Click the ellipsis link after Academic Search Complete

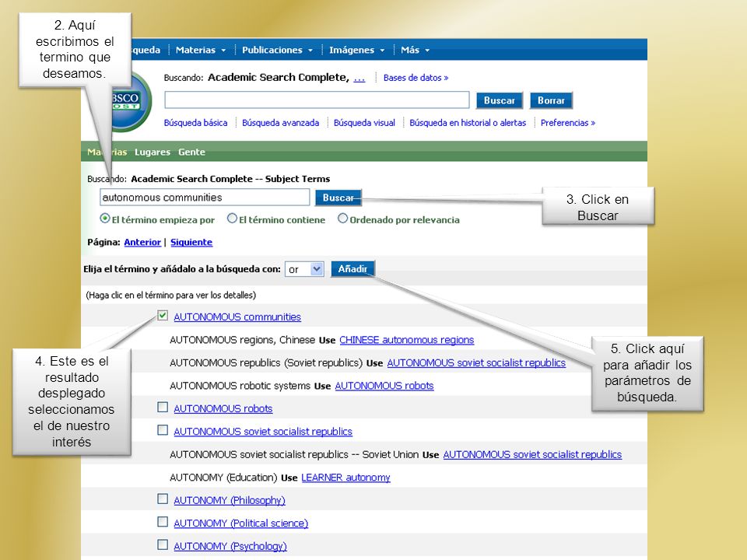point(359,78)
